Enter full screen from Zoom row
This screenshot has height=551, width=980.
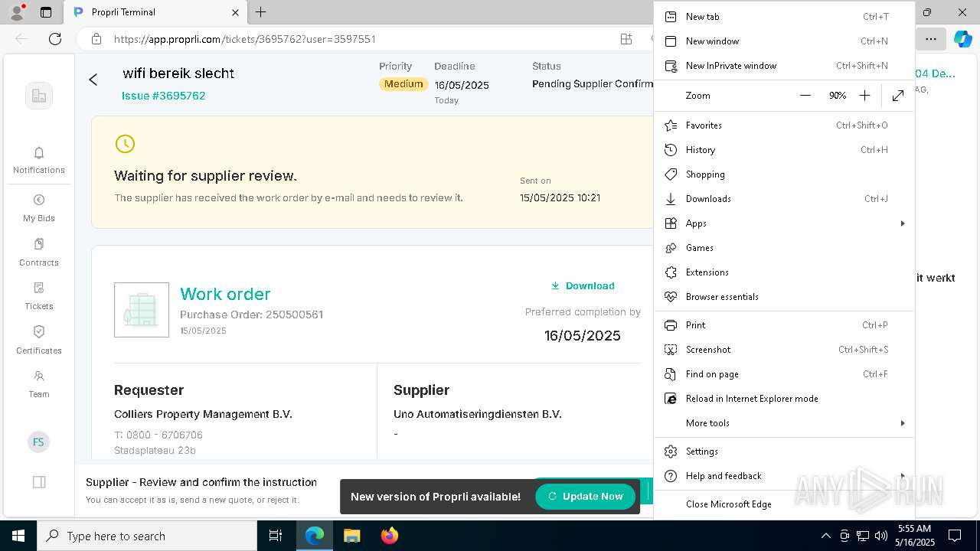898,96
